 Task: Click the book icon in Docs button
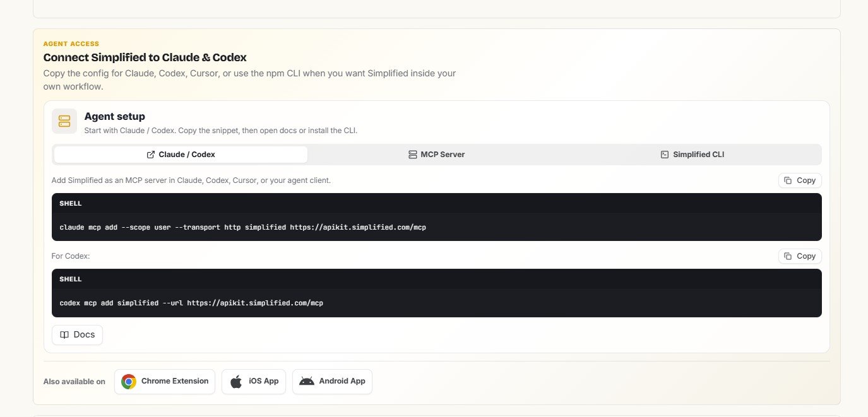(x=64, y=335)
